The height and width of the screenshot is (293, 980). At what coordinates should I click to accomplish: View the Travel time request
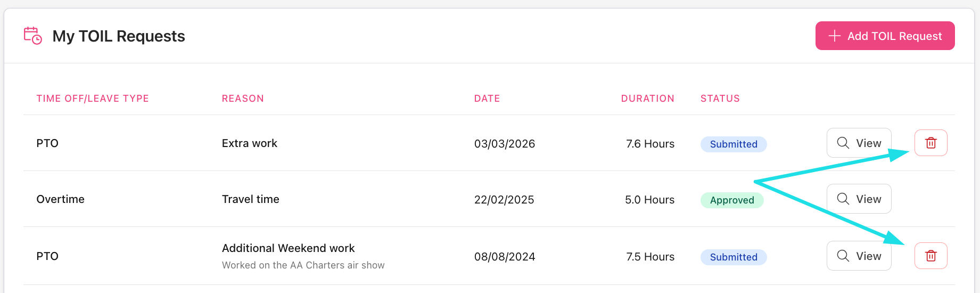(859, 199)
